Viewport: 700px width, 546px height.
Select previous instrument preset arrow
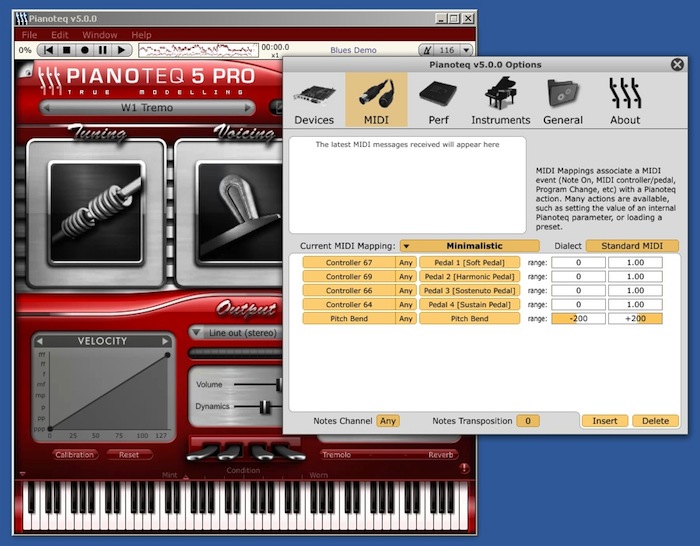(46, 108)
